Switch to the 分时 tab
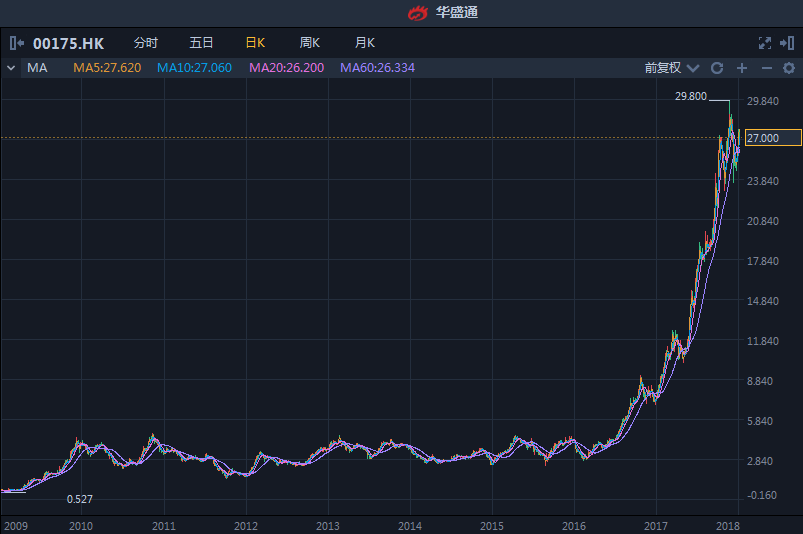 pyautogui.click(x=146, y=43)
